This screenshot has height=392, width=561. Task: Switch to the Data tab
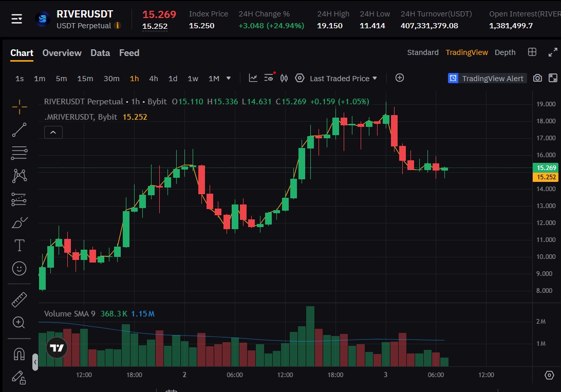point(100,53)
